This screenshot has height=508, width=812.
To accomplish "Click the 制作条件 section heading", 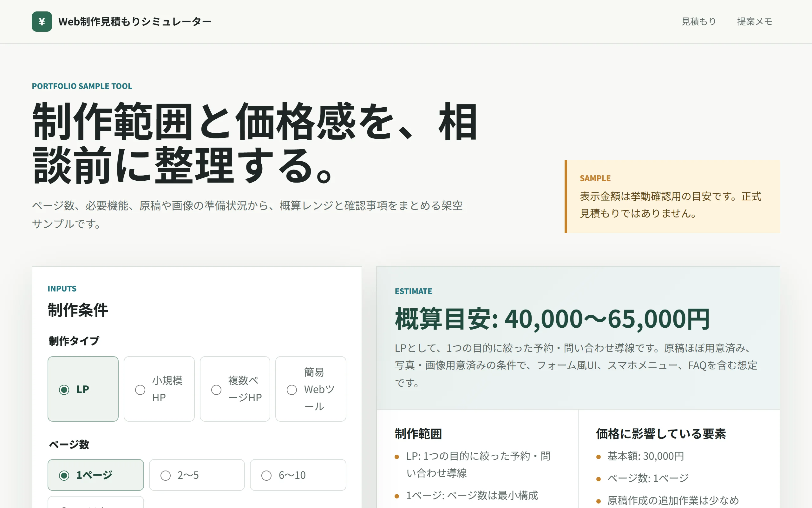I will pyautogui.click(x=78, y=310).
